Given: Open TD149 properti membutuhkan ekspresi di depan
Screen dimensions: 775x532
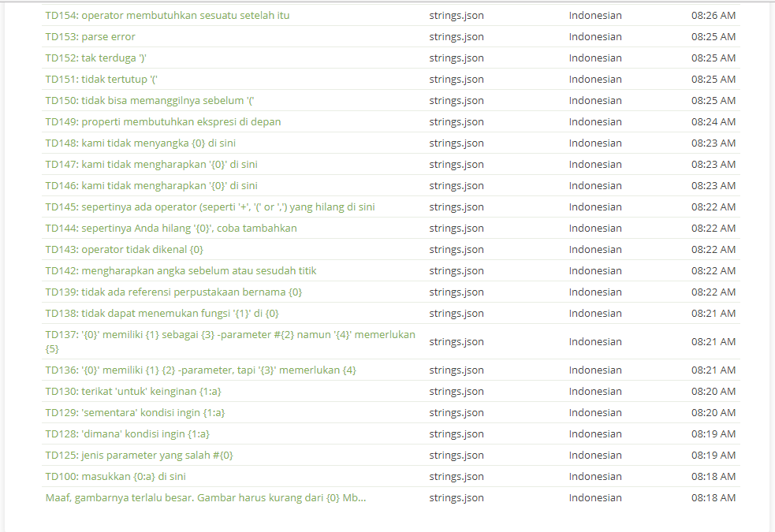Looking at the screenshot, I should pos(163,121).
